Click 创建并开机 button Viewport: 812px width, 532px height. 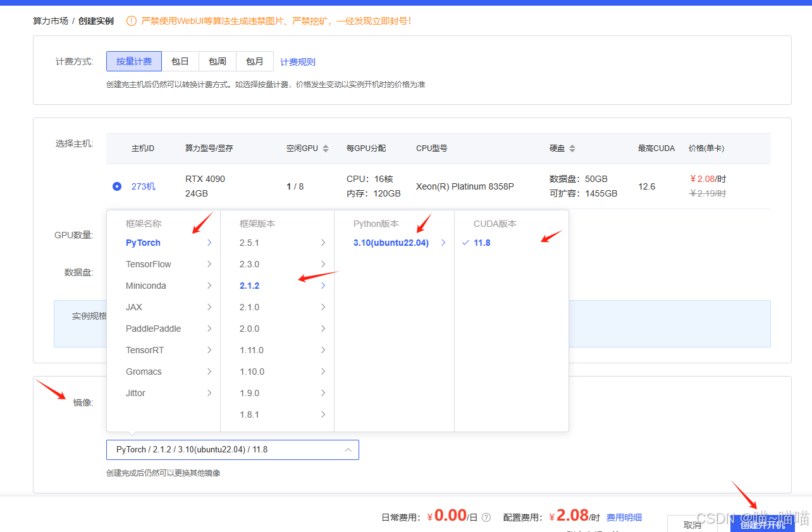763,524
